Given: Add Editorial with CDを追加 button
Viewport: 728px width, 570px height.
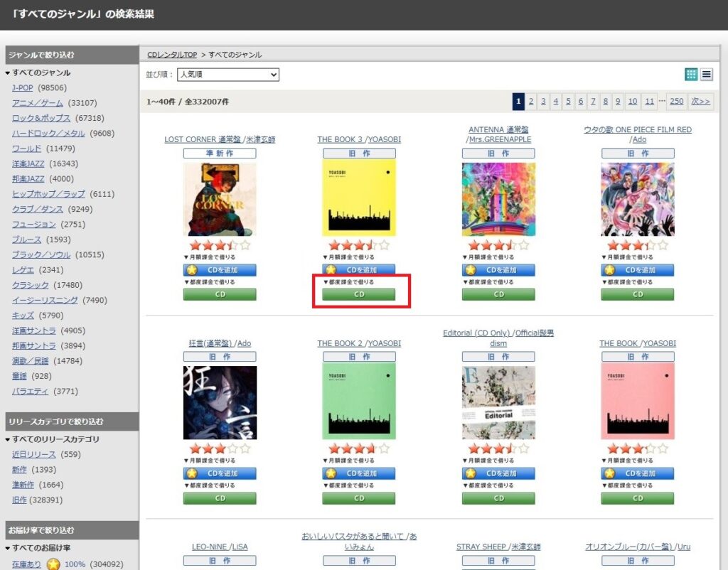Looking at the screenshot, I should coord(498,473).
